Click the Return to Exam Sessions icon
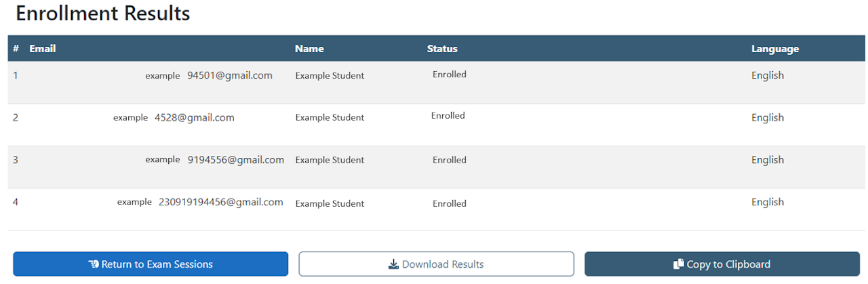This screenshot has height=284, width=868. coord(94,264)
